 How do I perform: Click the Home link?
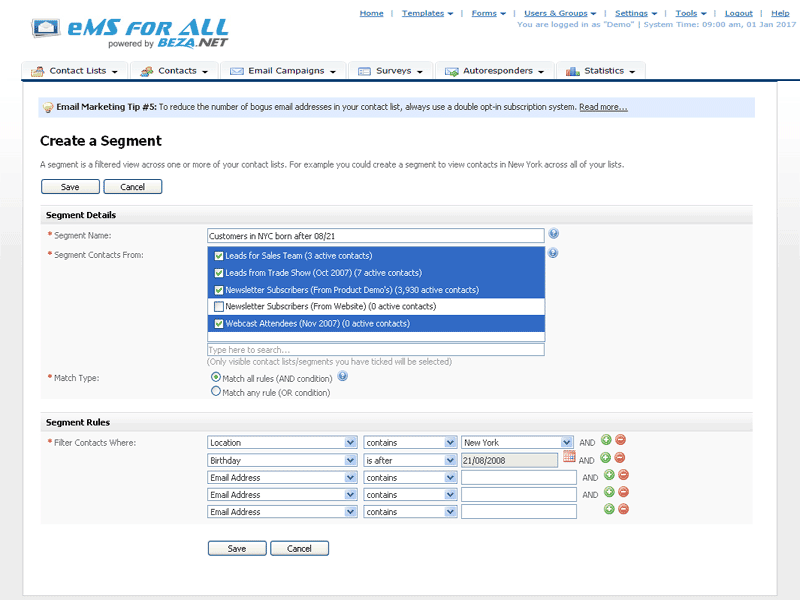point(371,13)
